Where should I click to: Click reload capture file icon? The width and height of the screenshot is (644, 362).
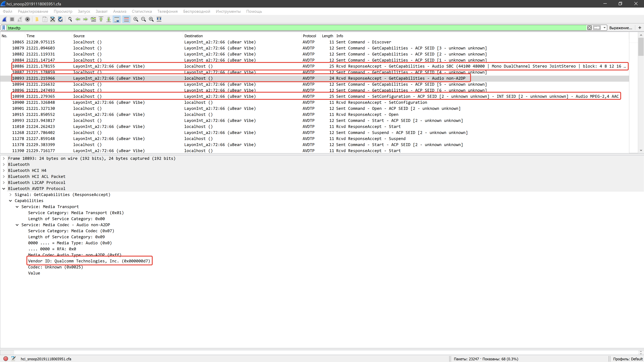(60, 19)
